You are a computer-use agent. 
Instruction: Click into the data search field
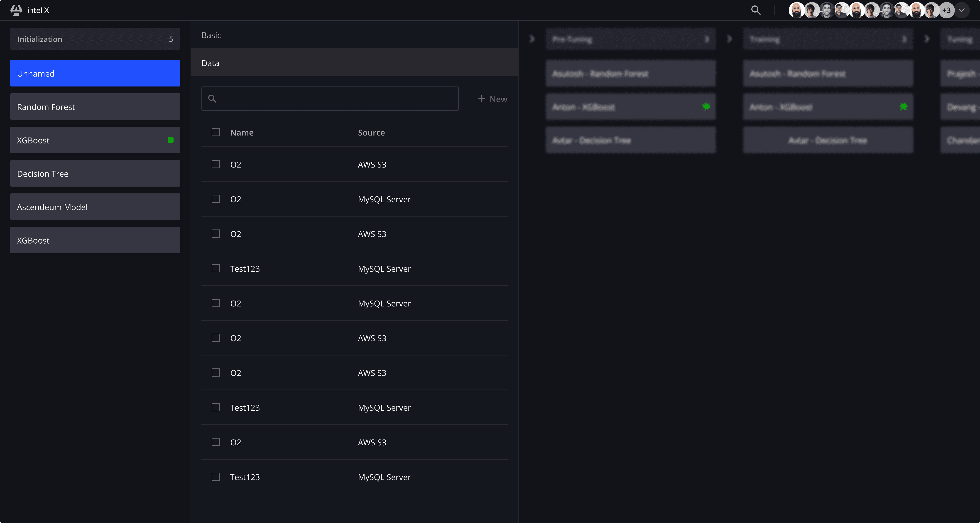pyautogui.click(x=335, y=99)
